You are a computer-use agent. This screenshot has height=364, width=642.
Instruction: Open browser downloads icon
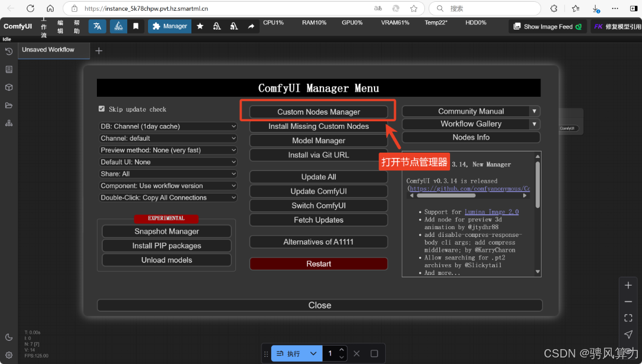click(x=596, y=8)
